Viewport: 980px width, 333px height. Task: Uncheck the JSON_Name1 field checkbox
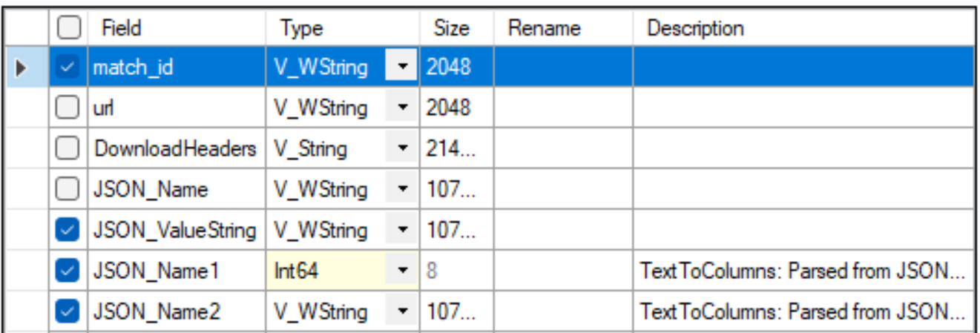tap(68, 271)
